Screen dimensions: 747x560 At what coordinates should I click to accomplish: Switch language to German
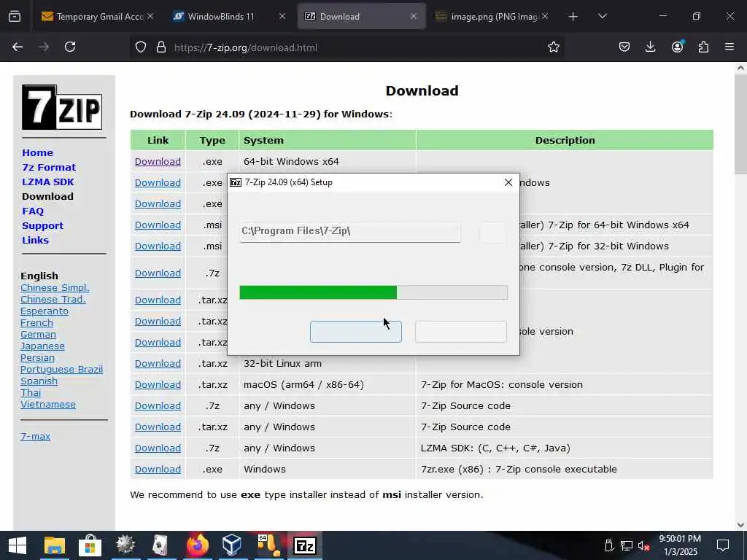coord(38,334)
